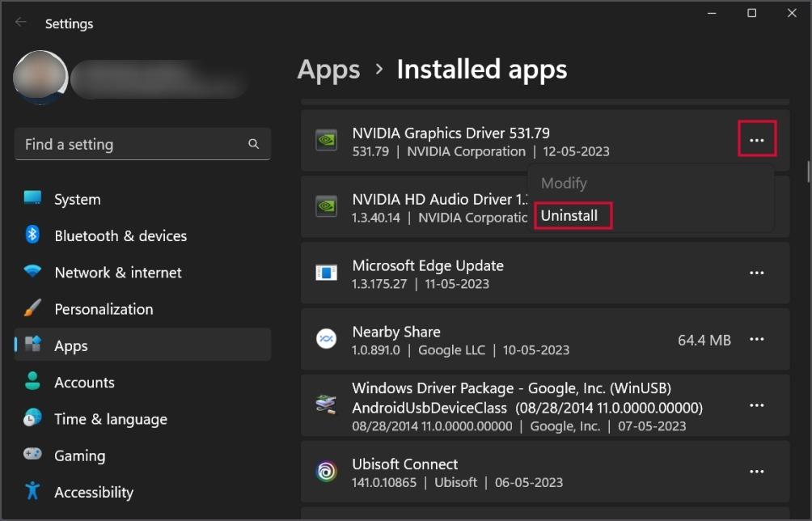Click the paintbrush icon for Personalization
The image size is (812, 521).
(x=32, y=308)
